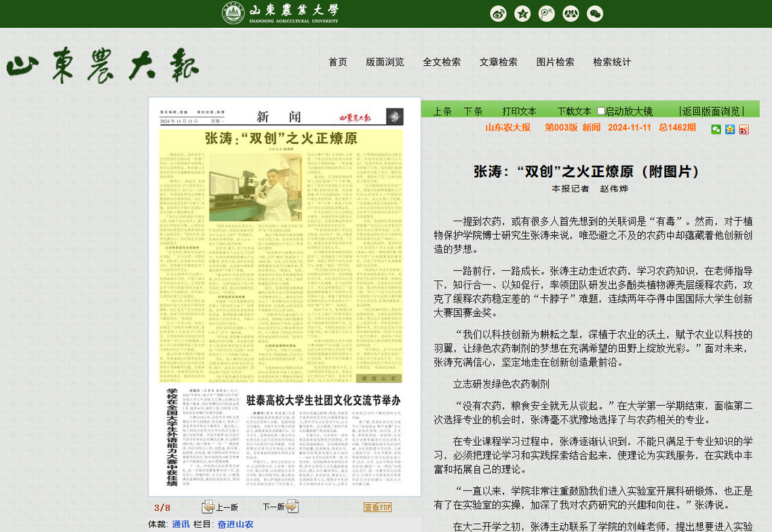Open the Weibo icon in the header
772x532 pixels.
click(498, 14)
